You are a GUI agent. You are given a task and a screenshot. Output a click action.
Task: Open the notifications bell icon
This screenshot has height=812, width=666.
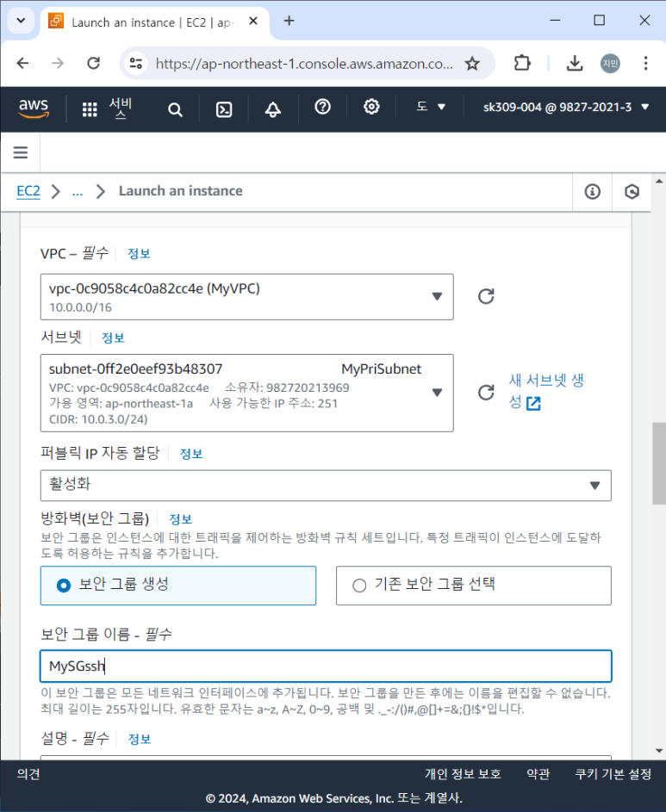[x=273, y=109]
